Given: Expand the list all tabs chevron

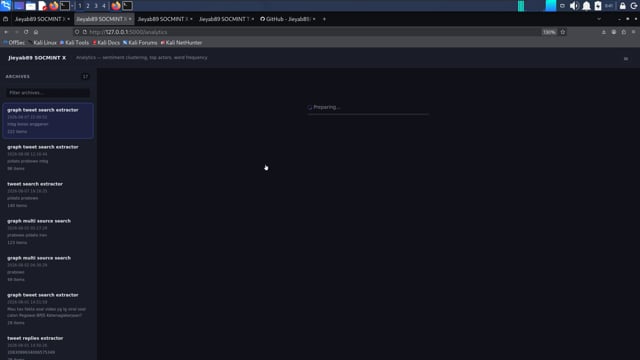Looking at the screenshot, I should point(599,19).
